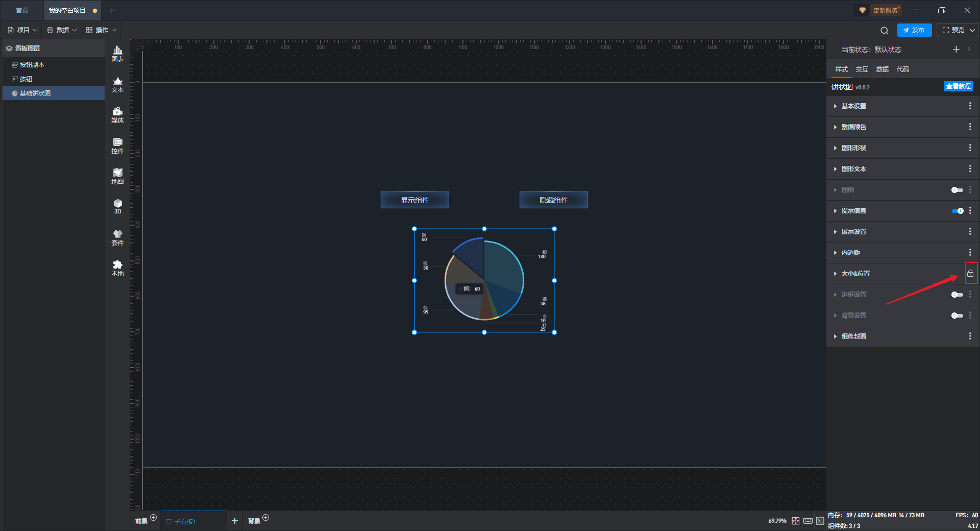Disable the 提示信息 tooltip toggle

pyautogui.click(x=958, y=211)
